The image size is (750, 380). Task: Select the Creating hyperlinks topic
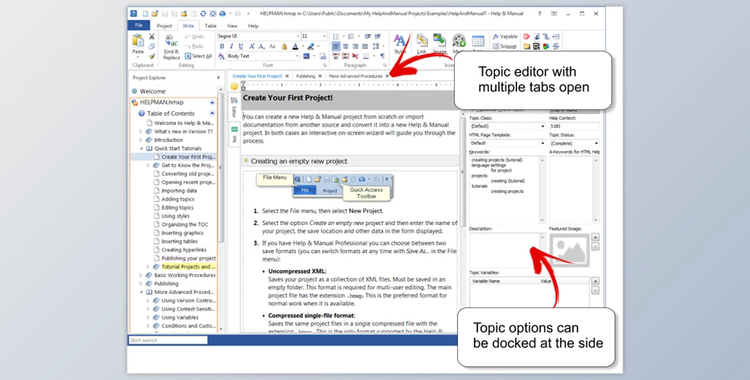(184, 250)
